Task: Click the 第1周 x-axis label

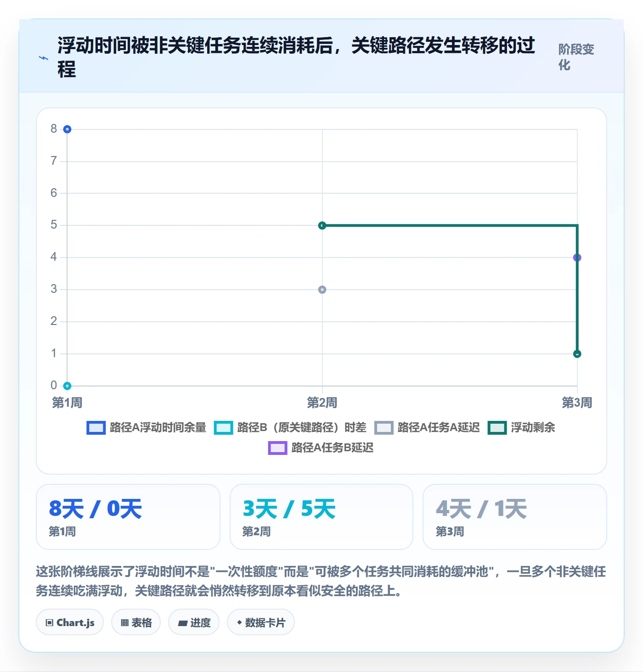Action: [x=67, y=403]
